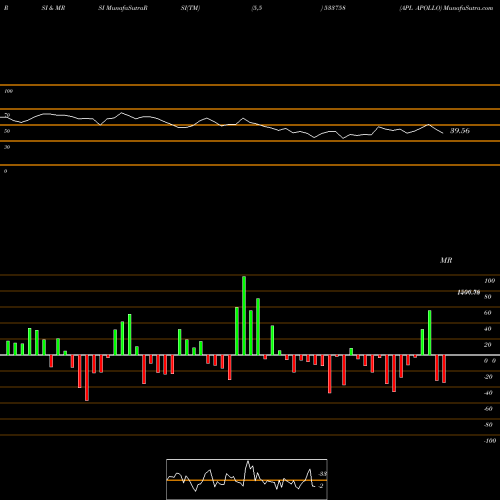Click the 100 label on the RSI axis
Screen dimensions: 500x500
[x=8, y=91]
